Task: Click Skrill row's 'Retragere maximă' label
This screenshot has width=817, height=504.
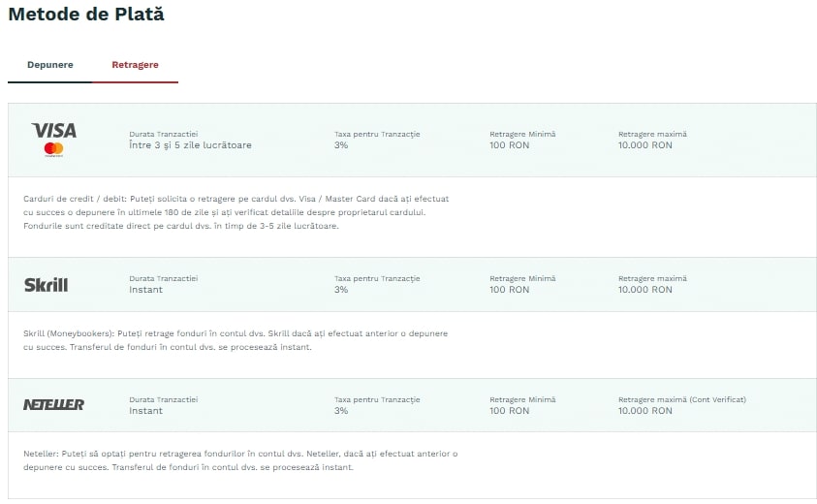Action: tap(652, 279)
